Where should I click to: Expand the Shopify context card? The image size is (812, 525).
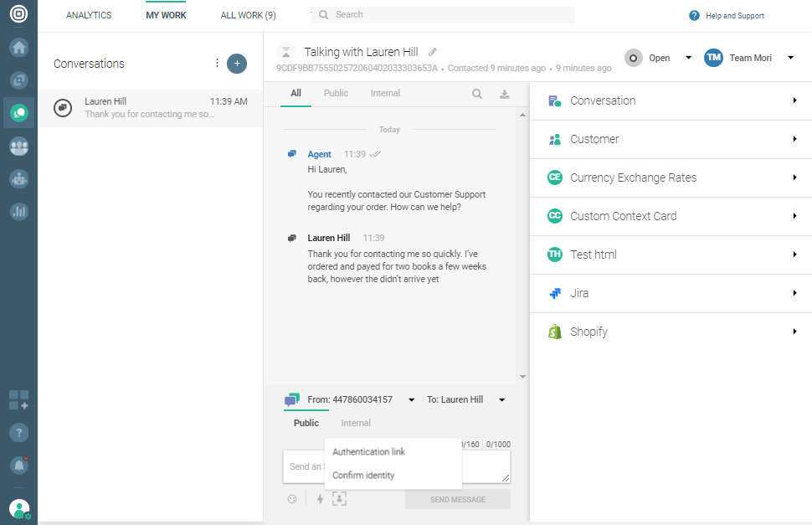coord(671,332)
